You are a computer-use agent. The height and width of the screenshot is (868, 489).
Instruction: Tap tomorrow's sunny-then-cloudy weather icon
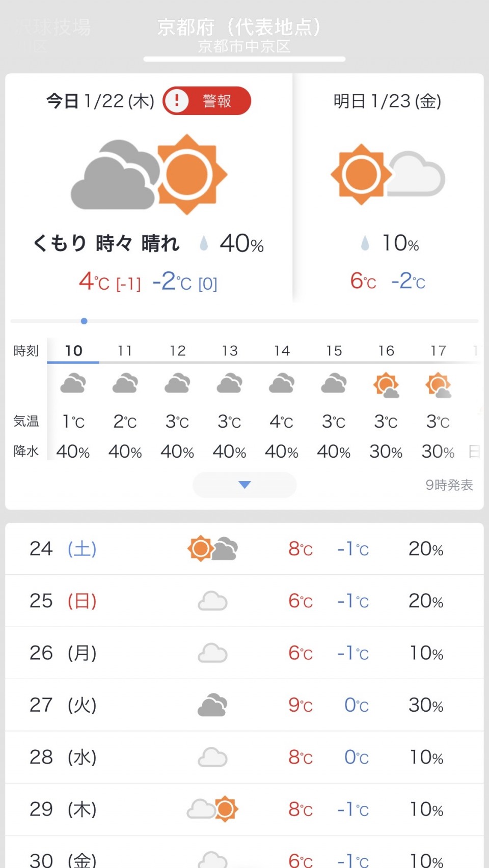click(388, 175)
